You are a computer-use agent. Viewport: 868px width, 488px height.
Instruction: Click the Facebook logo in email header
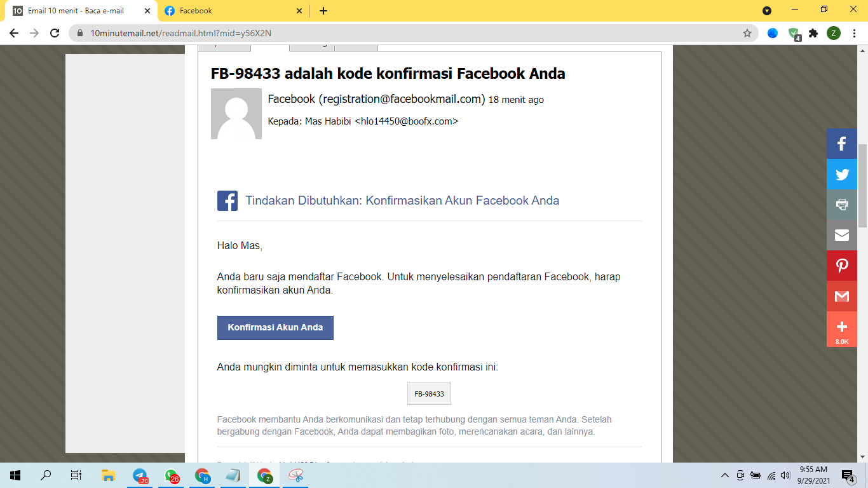click(227, 201)
